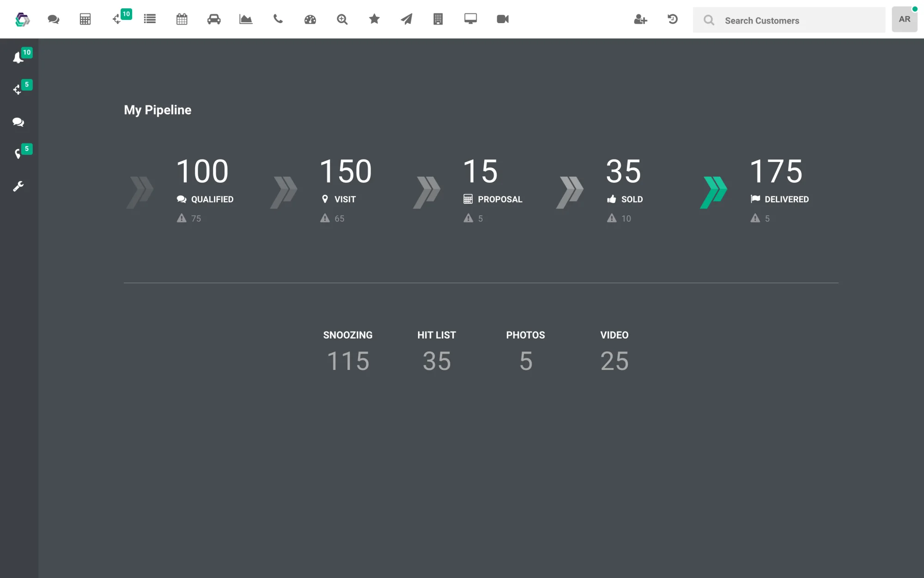The image size is (924, 578).
Task: Open the area chart reports icon
Action: (x=246, y=19)
